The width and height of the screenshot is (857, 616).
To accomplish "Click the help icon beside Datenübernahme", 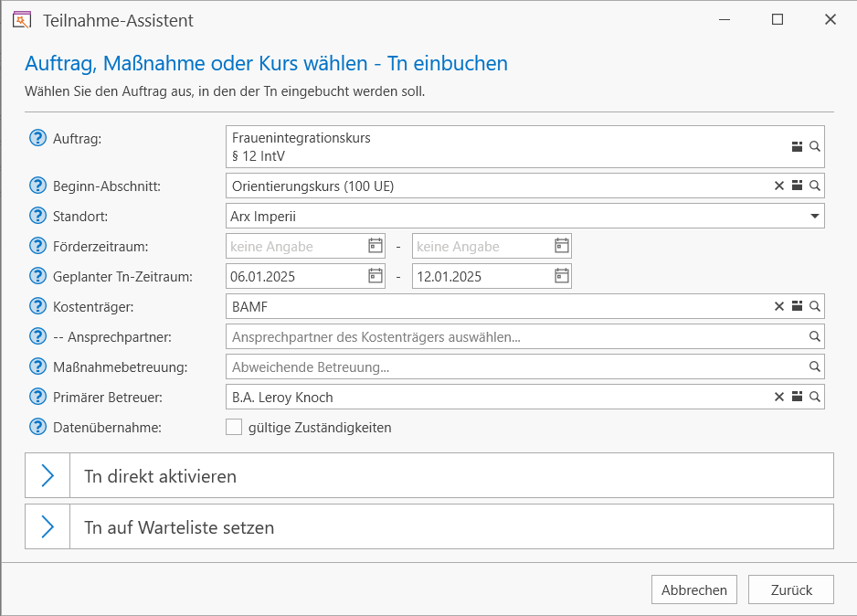I will 37,427.
